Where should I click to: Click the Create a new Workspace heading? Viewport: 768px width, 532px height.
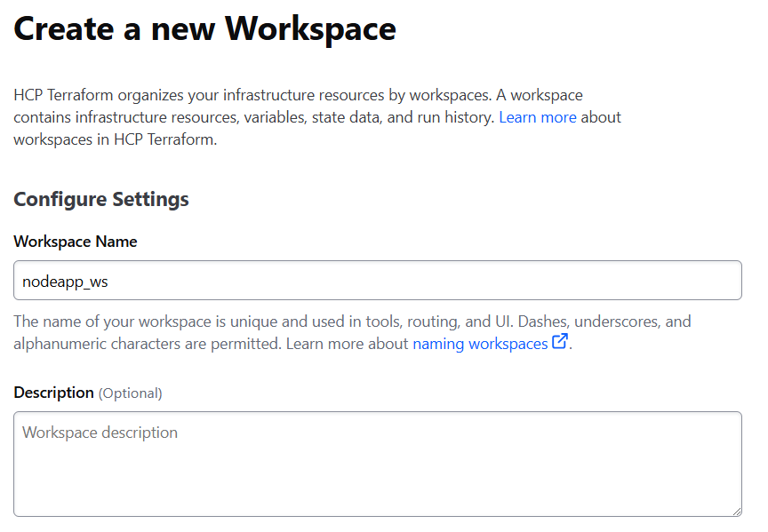tap(204, 29)
